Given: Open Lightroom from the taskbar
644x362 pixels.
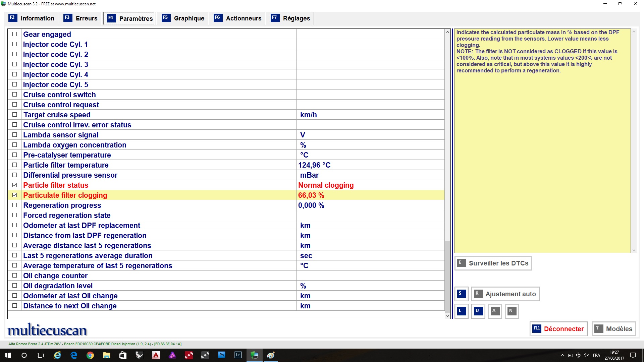Looking at the screenshot, I should (x=238, y=355).
